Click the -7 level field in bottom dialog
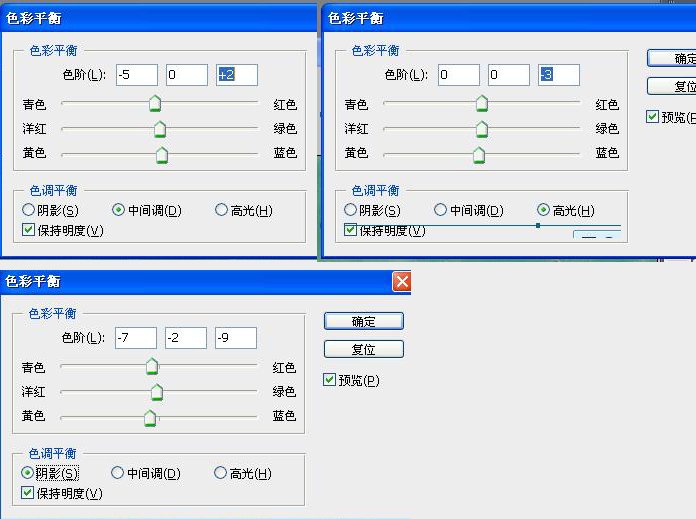This screenshot has height=519, width=696. 136,338
